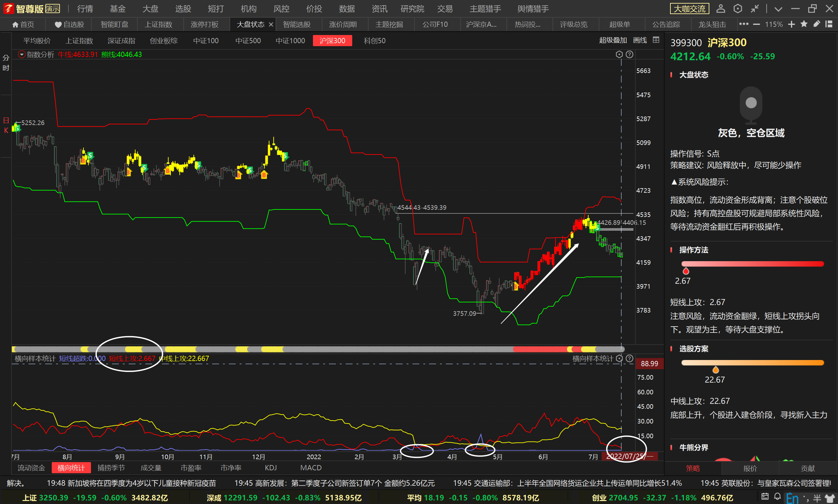
Task: Open settings for the 指数分析 chart
Action: point(619,54)
